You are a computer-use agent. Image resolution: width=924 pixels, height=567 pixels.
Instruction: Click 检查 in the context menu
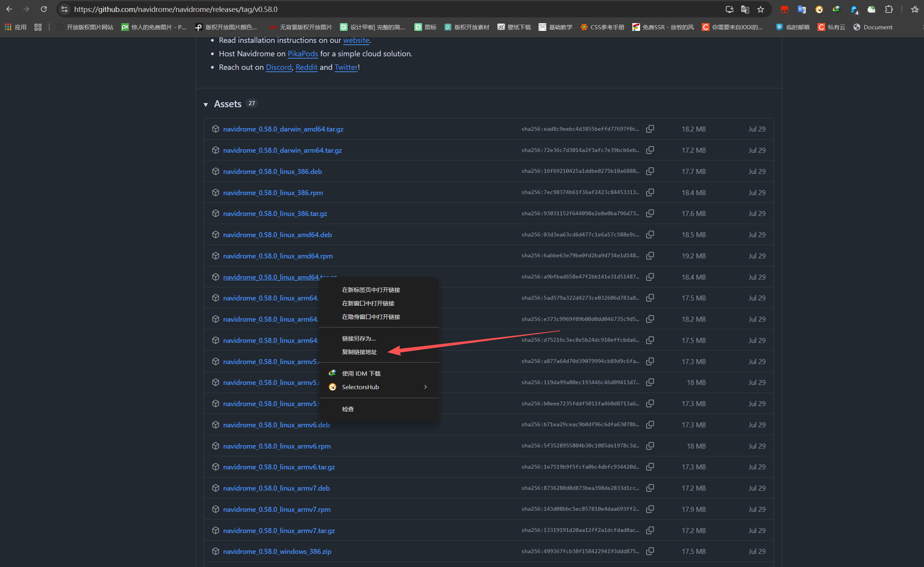coord(348,409)
